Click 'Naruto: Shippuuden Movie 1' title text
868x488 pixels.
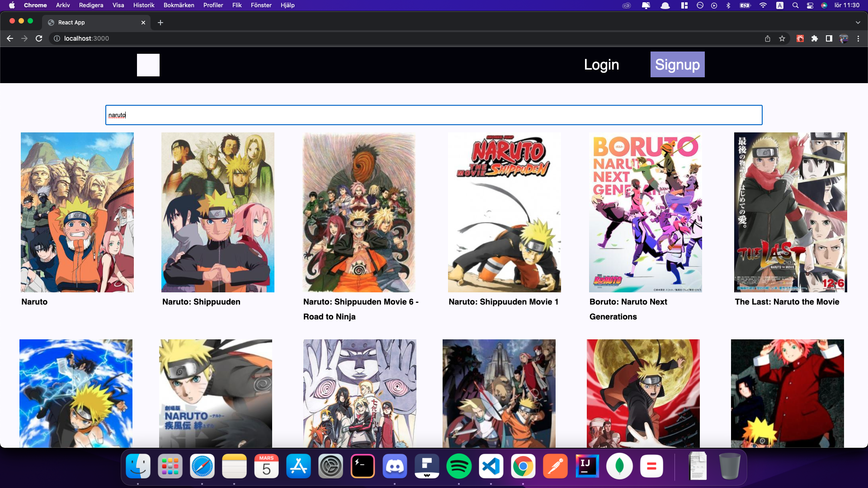pos(504,302)
